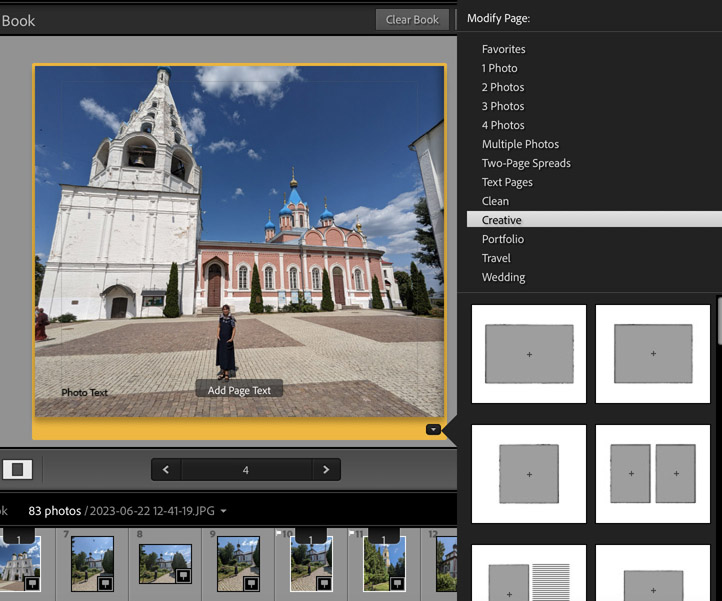This screenshot has width=722, height=601.
Task: Click the church photo on page 4
Action: point(239,241)
